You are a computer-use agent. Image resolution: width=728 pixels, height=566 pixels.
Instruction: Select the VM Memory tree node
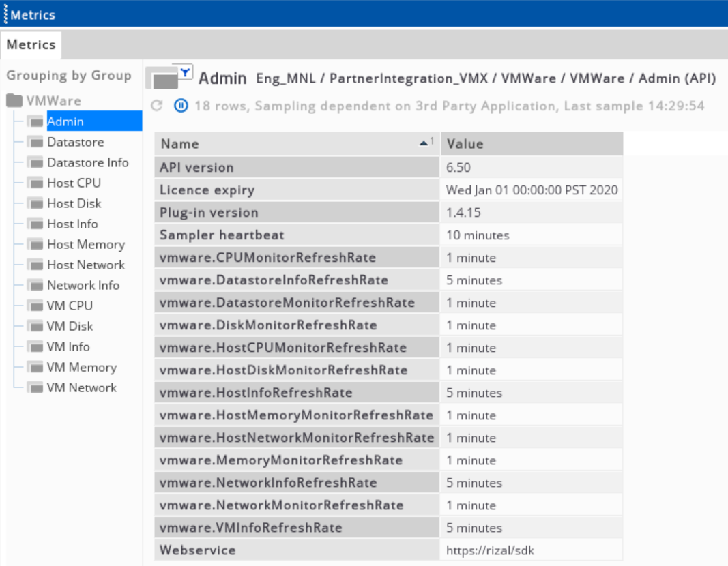(82, 368)
